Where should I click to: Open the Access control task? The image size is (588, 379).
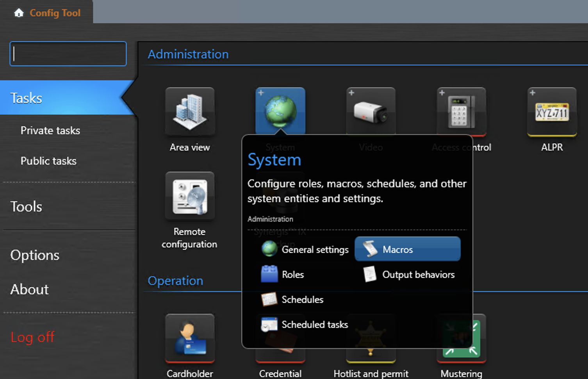tap(461, 111)
